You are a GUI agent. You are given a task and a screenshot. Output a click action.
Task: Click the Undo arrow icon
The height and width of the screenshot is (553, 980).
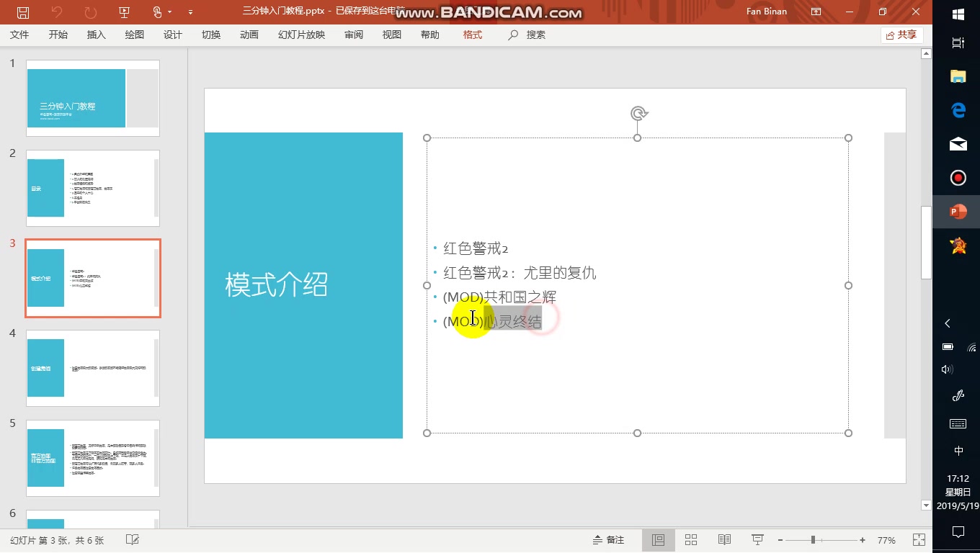(x=57, y=12)
